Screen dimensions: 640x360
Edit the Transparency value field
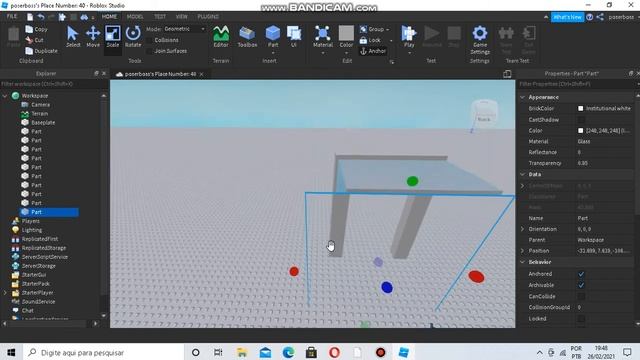point(604,163)
